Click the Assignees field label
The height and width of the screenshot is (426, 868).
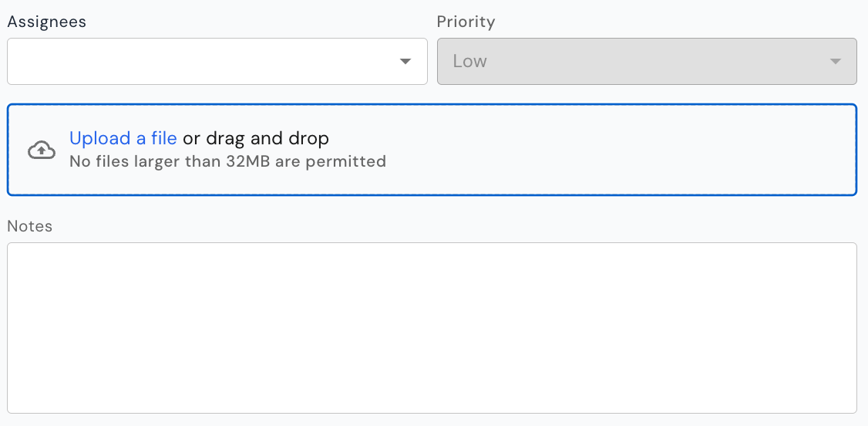click(x=46, y=22)
